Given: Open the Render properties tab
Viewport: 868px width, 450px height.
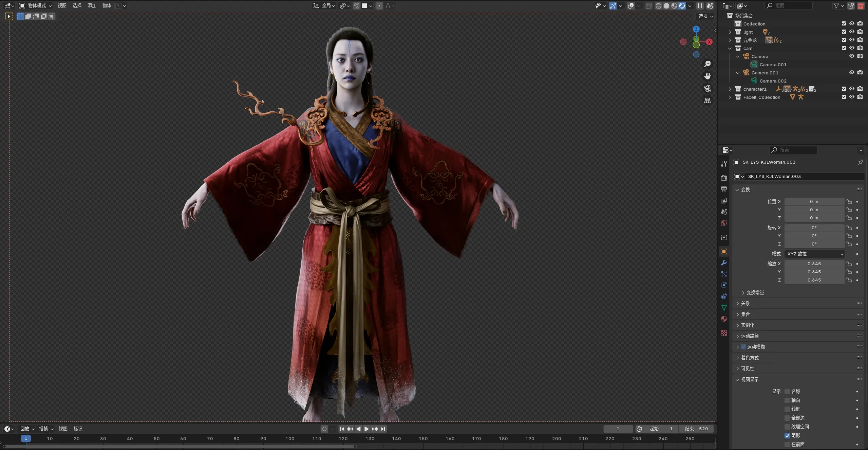Looking at the screenshot, I should [724, 178].
